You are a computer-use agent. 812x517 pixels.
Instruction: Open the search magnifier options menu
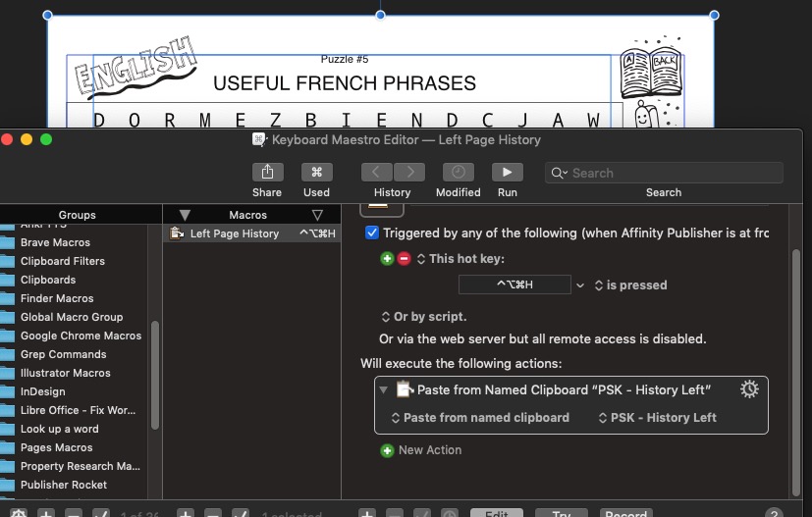click(560, 173)
